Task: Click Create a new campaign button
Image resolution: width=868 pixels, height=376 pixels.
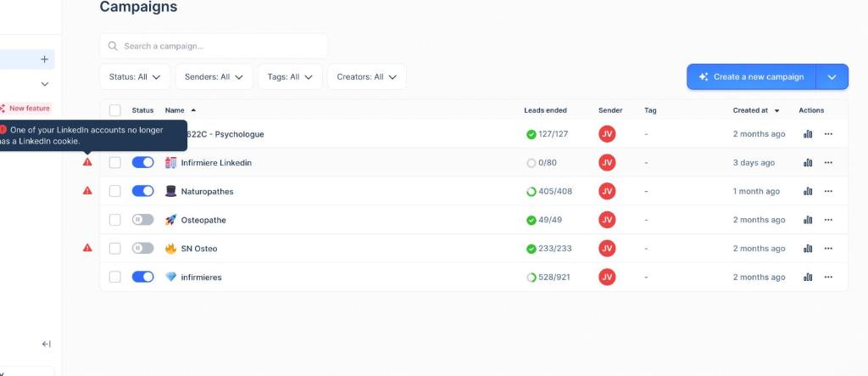Action: pos(751,76)
